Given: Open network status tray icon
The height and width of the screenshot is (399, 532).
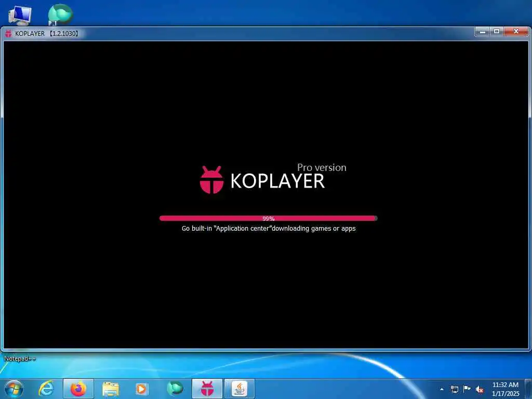Looking at the screenshot, I should point(454,389).
